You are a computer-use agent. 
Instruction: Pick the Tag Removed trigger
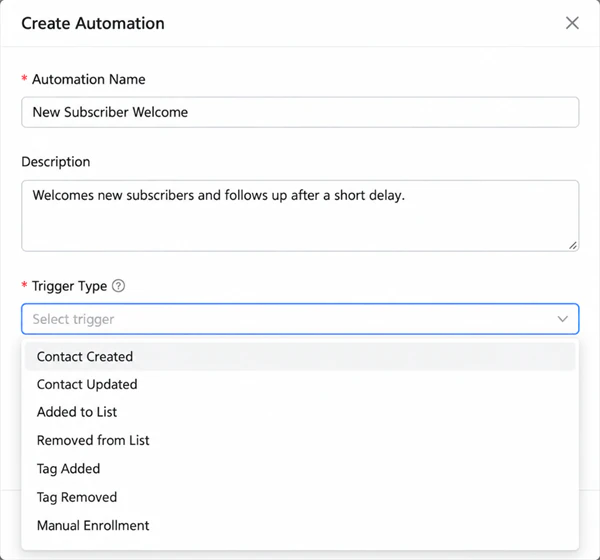pos(300,497)
